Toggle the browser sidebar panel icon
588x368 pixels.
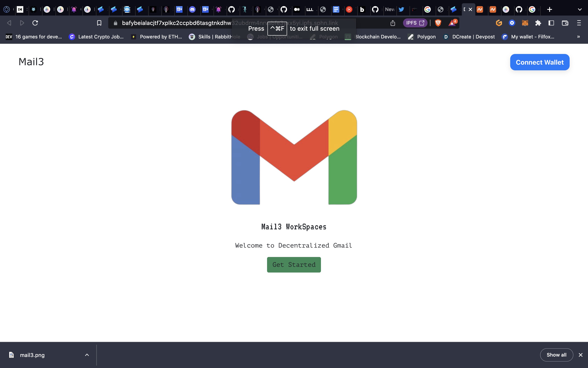[551, 23]
